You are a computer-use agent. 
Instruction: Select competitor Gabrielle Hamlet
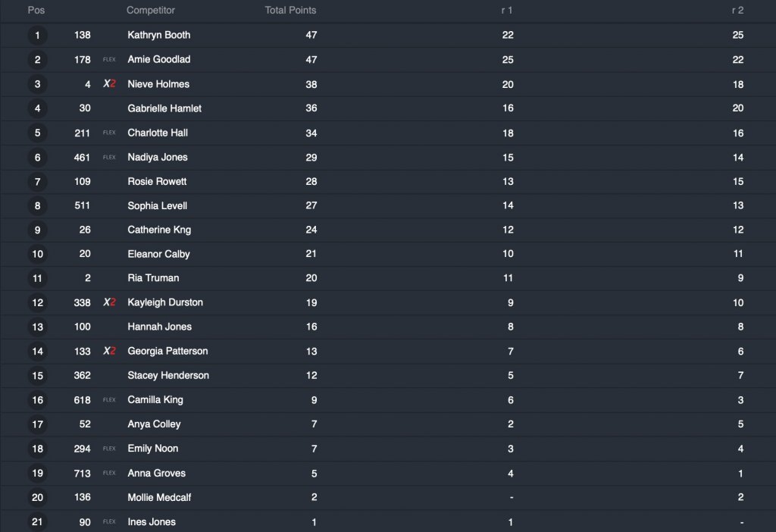click(164, 108)
